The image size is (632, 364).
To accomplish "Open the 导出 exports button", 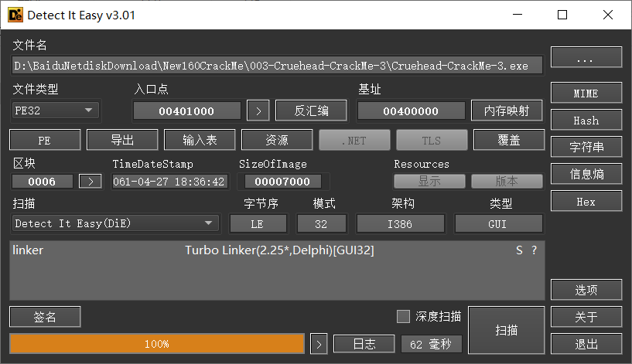I will pyautogui.click(x=122, y=140).
